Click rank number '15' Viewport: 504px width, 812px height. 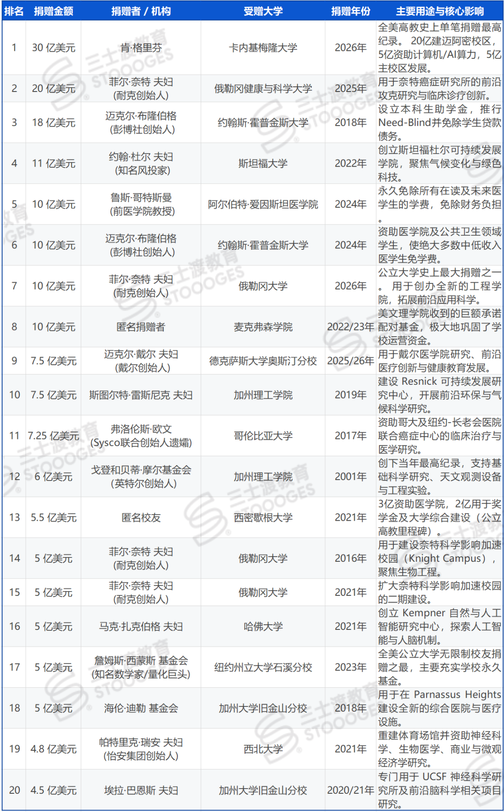(14, 592)
